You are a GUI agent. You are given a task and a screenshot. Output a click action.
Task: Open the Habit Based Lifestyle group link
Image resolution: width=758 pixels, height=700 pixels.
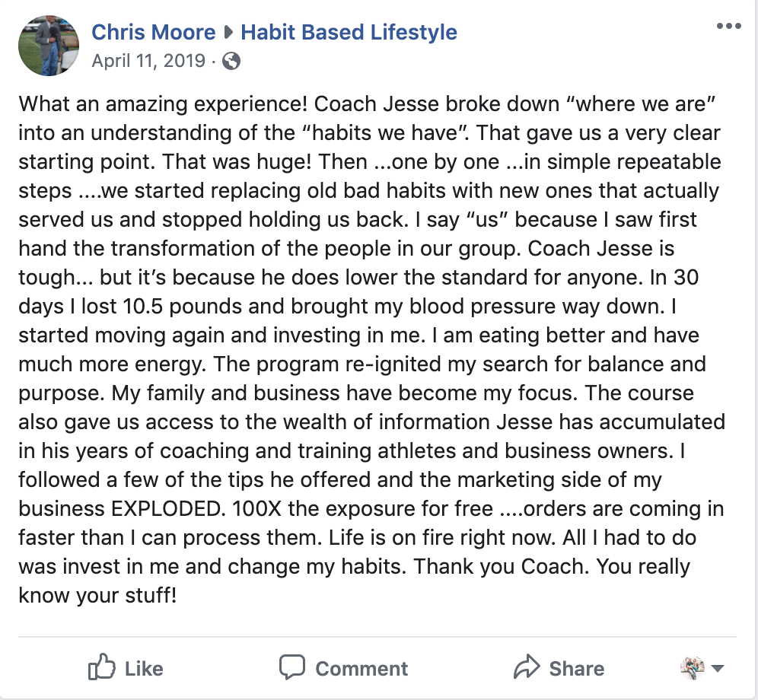point(349,33)
